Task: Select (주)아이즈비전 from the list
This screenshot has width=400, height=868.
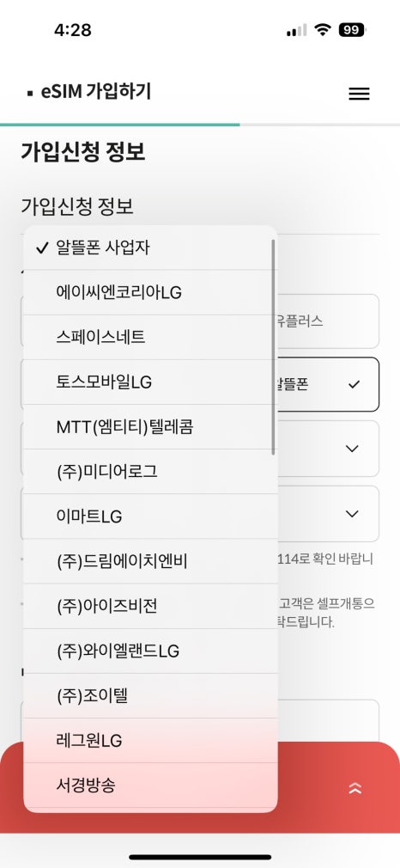Action: (x=150, y=607)
